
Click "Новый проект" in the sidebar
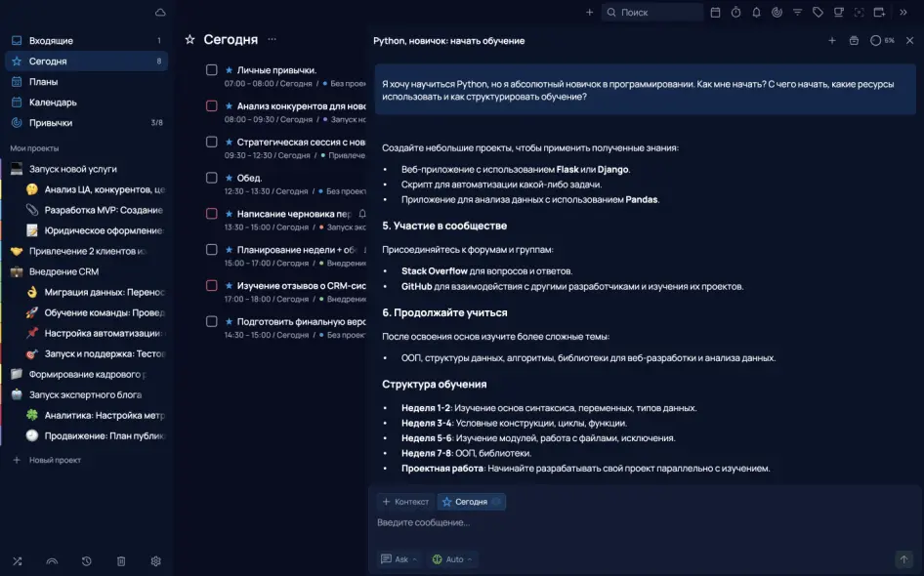(55, 460)
